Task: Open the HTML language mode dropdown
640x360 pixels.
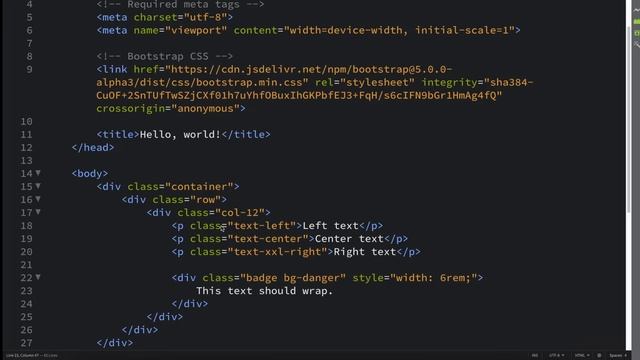Action: pyautogui.click(x=582, y=356)
